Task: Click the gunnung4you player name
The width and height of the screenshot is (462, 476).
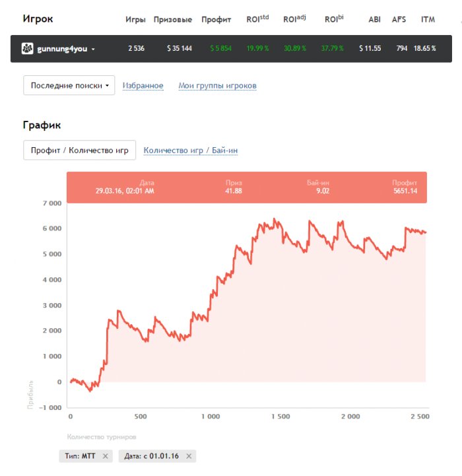Action: (62, 49)
